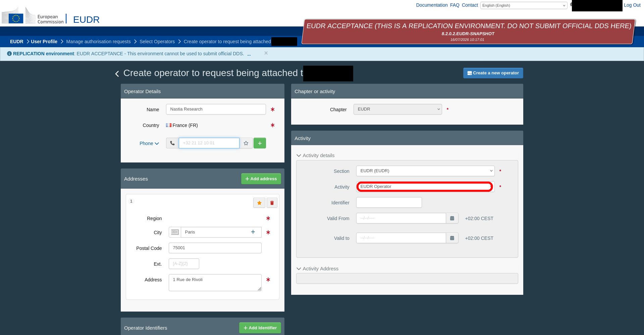Click the Address textarea
The width and height of the screenshot is (644, 335).
[x=215, y=282]
